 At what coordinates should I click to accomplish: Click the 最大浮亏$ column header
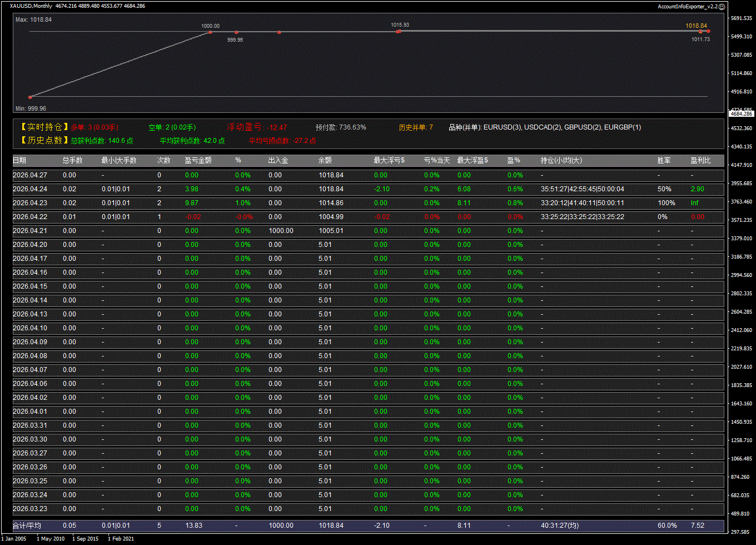[389, 161]
